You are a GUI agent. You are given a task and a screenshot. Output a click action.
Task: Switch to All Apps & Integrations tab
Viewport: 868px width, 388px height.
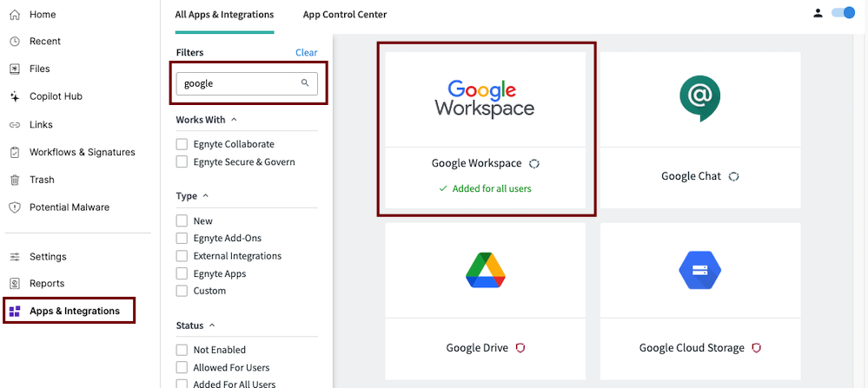(224, 15)
